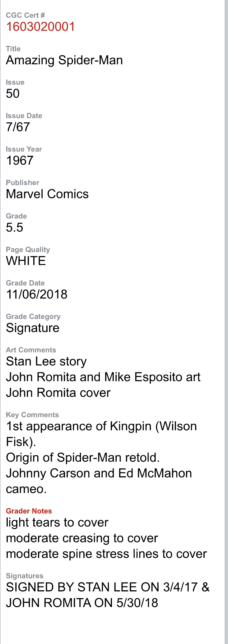Click the Origin of Spider-Man retold line
Screen dimensions: 228x644
point(83,458)
